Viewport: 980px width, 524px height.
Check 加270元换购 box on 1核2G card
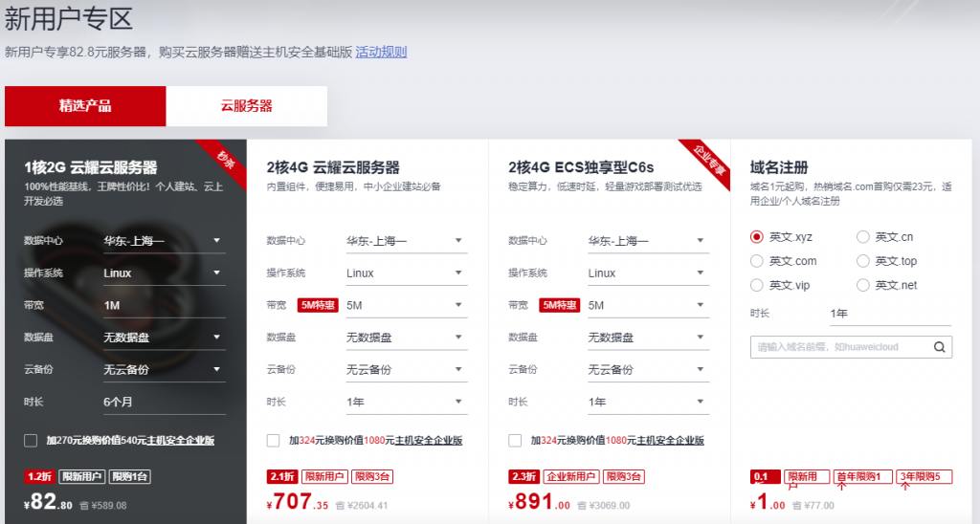31,440
